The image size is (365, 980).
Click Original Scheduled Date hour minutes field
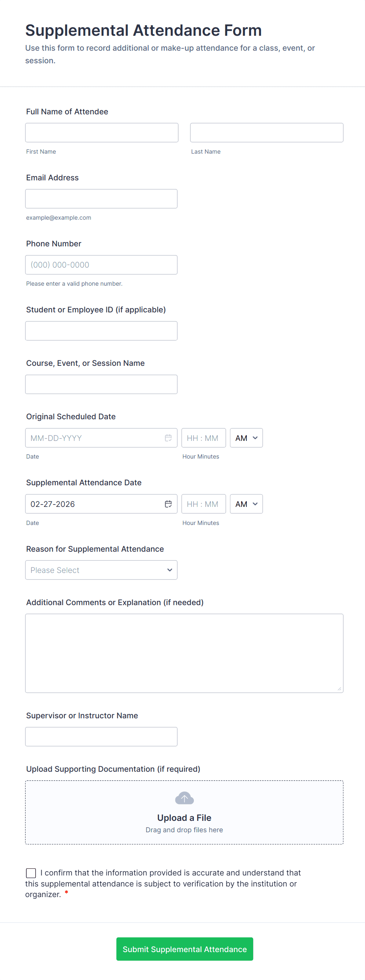[x=204, y=438]
